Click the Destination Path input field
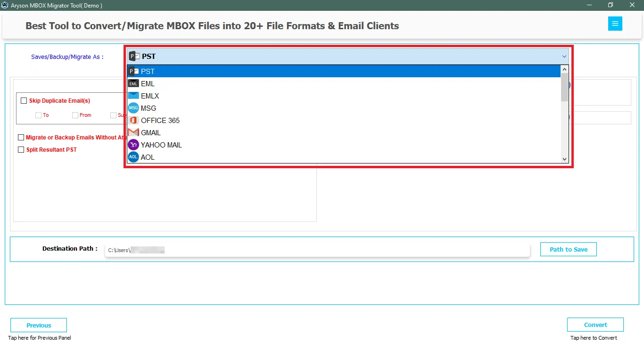This screenshot has width=644, height=343. (317, 250)
